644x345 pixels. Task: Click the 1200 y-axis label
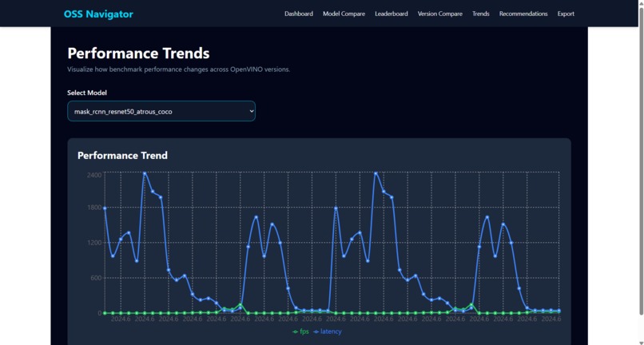93,243
